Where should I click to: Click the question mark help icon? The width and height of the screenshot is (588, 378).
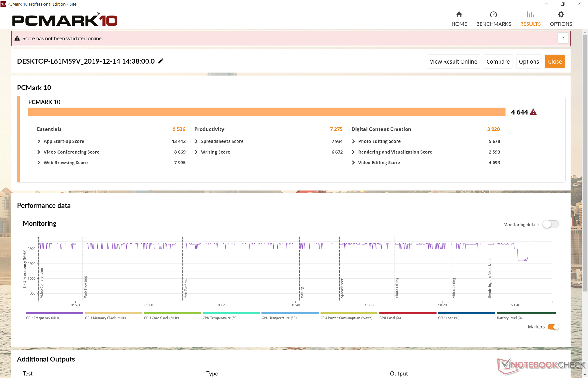tap(563, 38)
